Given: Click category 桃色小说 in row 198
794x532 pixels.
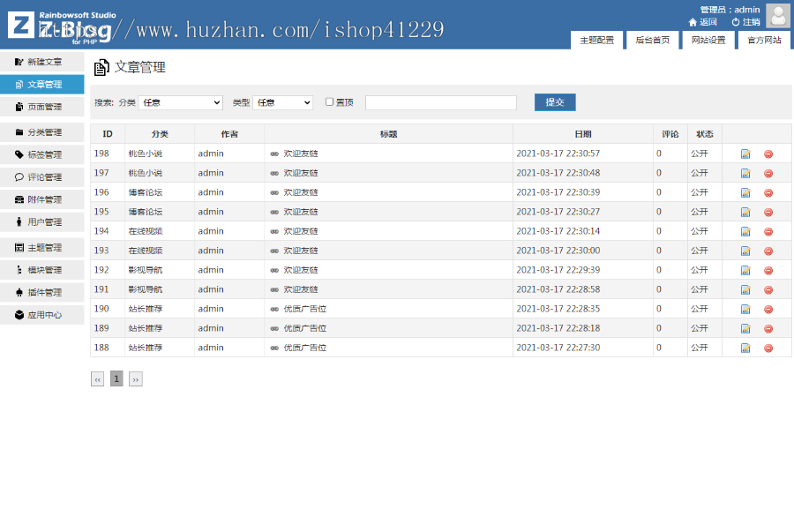Looking at the screenshot, I should pyautogui.click(x=146, y=154).
